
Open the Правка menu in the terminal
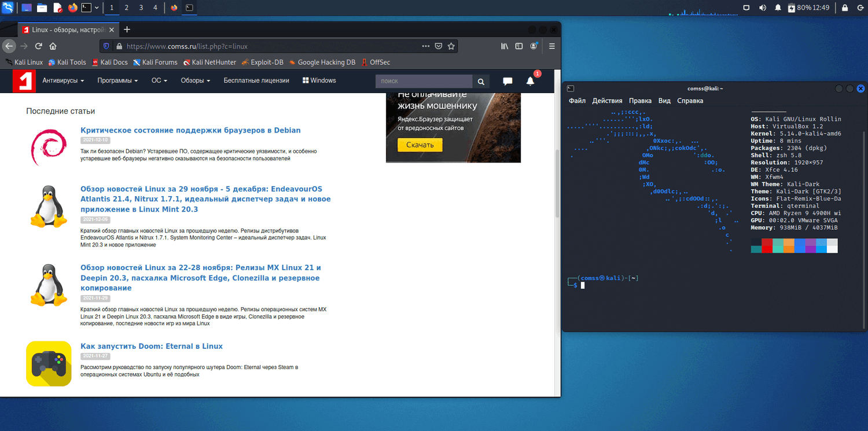(x=640, y=101)
